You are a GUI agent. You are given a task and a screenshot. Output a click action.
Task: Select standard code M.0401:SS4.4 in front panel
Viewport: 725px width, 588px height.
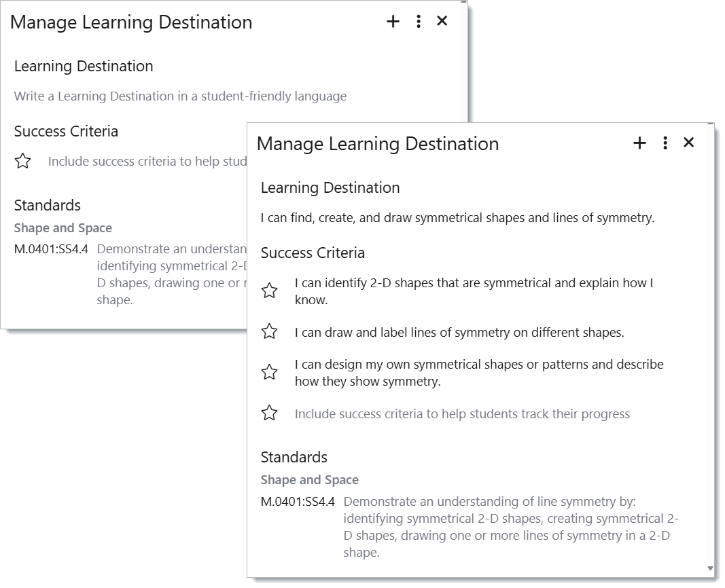coord(298,502)
